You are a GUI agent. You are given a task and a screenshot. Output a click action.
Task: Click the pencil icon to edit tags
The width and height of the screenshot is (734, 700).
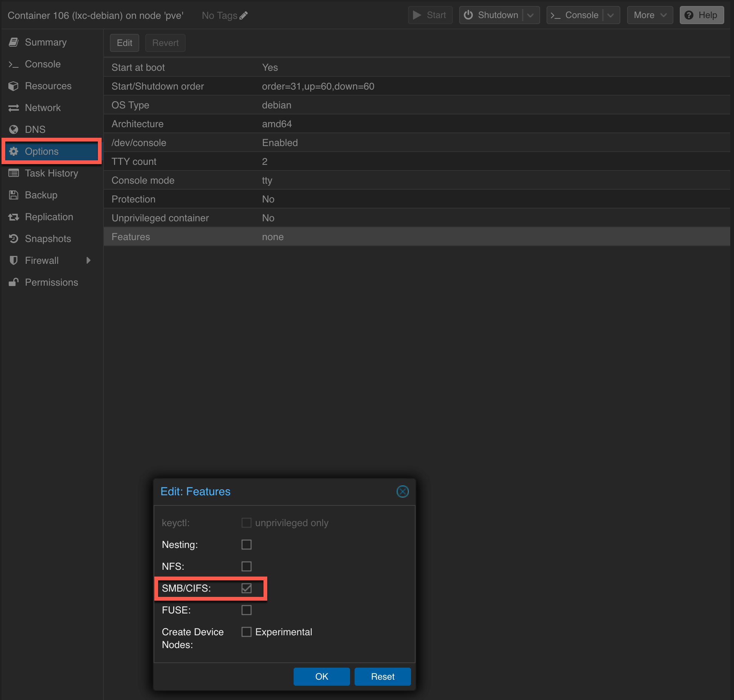pos(244,15)
